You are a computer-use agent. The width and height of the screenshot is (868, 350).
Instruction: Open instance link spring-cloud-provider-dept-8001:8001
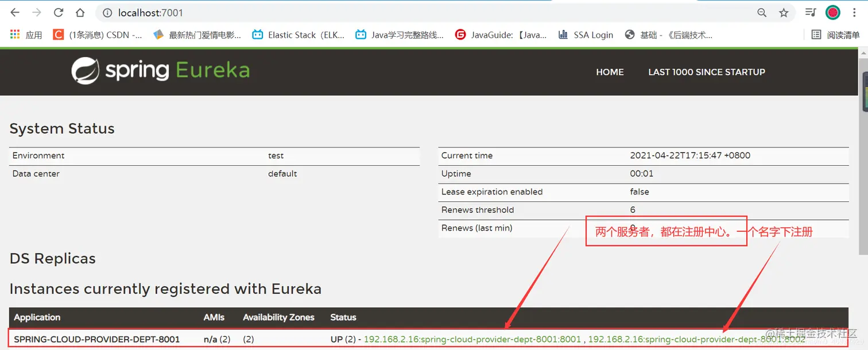coord(472,339)
